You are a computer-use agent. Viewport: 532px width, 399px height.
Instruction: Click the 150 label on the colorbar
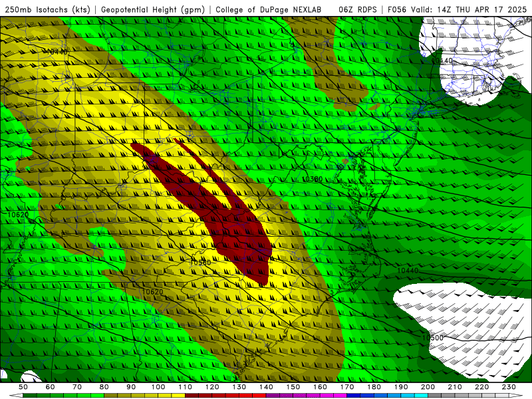[293, 387]
